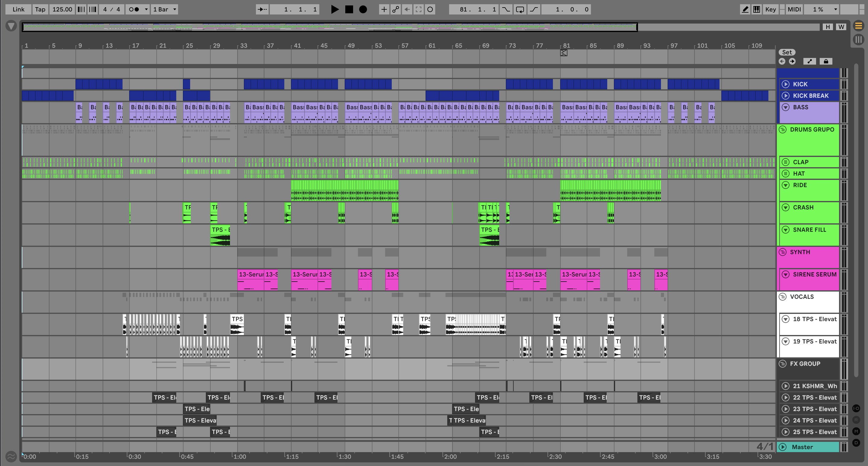
Task: Click the Back to Arrangement icon at bottom-left
Action: pyautogui.click(x=11, y=456)
